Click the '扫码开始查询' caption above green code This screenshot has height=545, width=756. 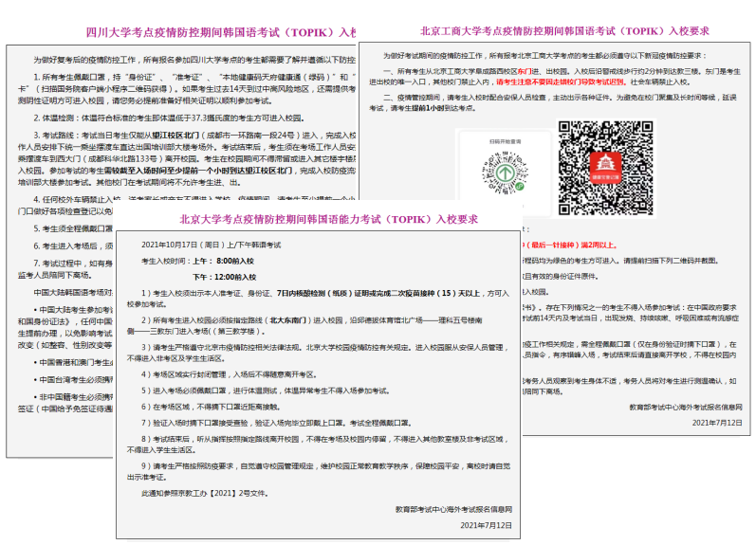point(505,141)
